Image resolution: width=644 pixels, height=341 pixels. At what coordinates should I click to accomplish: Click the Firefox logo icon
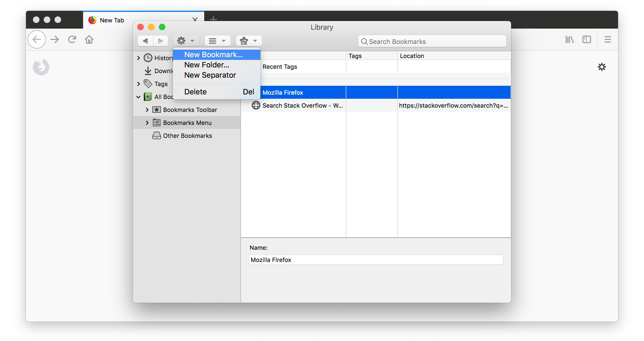(41, 67)
